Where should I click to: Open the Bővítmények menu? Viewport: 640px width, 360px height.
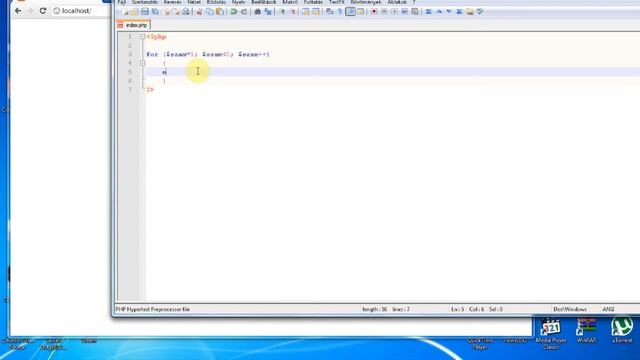(366, 2)
